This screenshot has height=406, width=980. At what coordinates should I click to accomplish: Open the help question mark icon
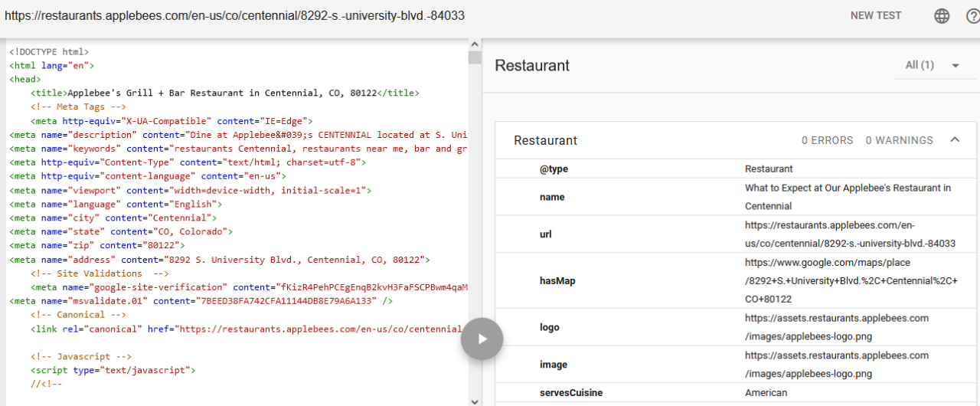(x=972, y=16)
